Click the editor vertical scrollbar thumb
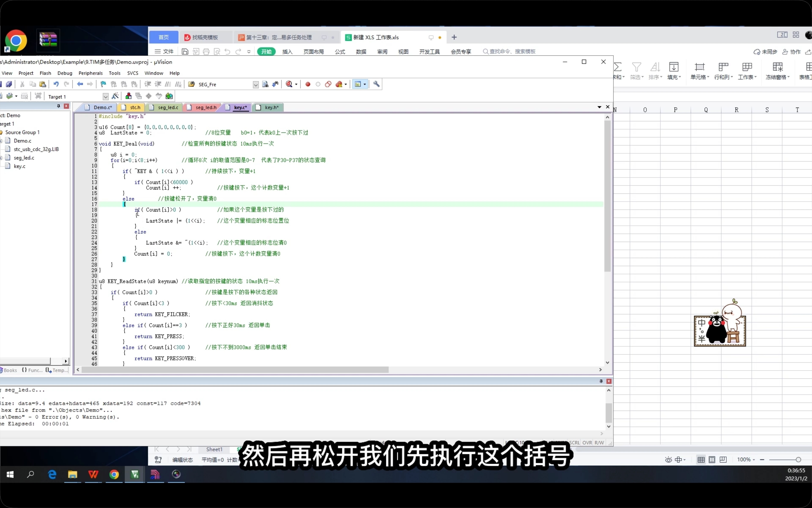Screen dimensions: 812x508 (607, 196)
